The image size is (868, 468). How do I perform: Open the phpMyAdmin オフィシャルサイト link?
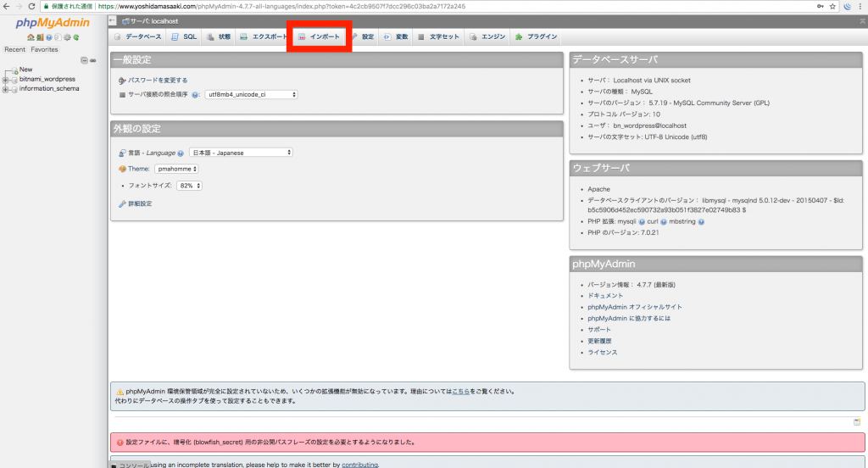(635, 307)
